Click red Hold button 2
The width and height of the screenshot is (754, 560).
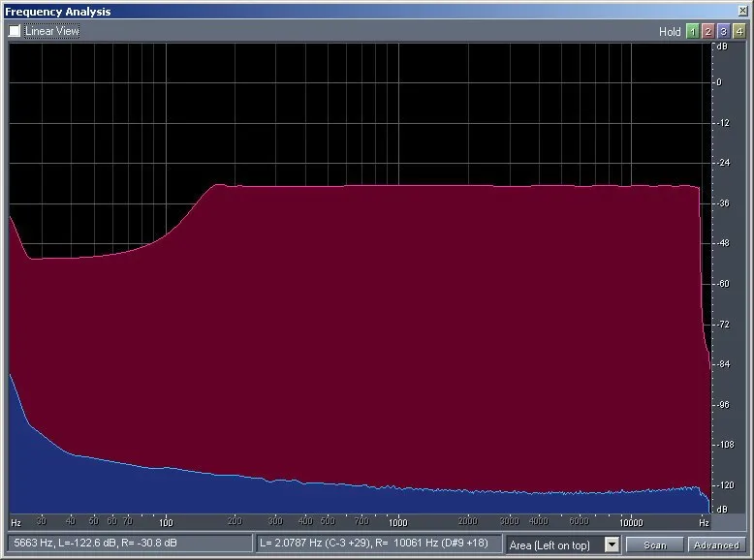click(707, 31)
